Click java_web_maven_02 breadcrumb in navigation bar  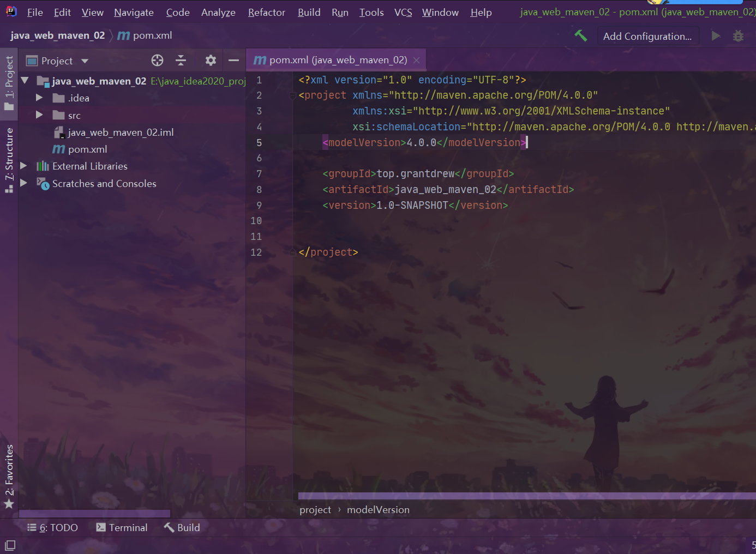pyautogui.click(x=57, y=35)
